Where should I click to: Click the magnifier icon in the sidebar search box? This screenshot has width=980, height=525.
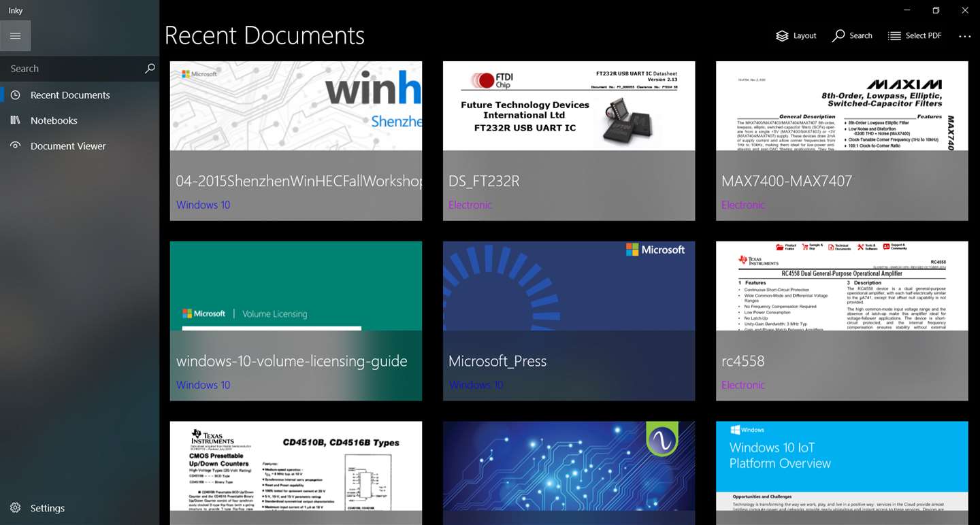(150, 68)
